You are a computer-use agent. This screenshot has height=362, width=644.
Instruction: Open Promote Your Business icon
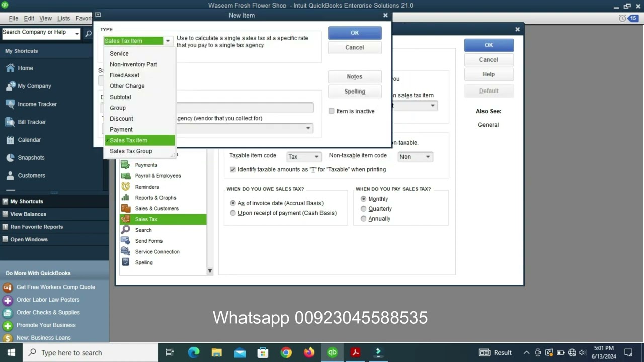(8, 325)
